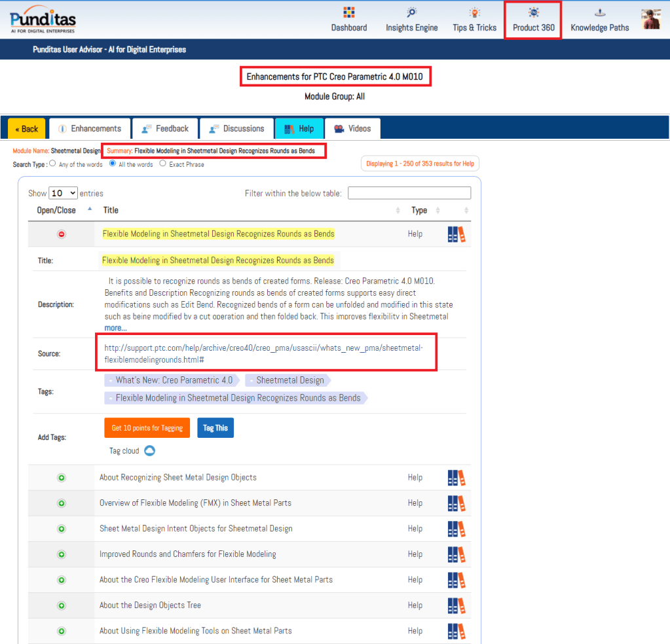Open the Show entries dropdown
Image resolution: width=670 pixels, height=644 pixels.
coord(63,193)
